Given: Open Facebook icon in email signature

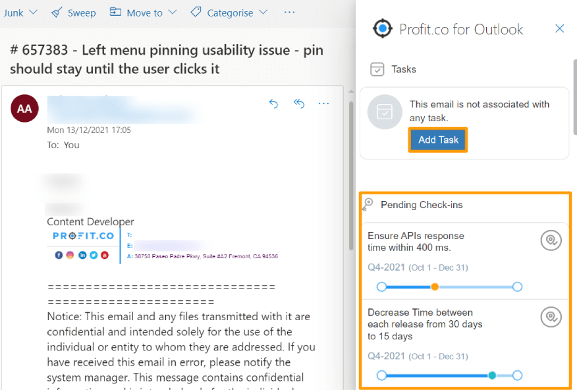Looking at the screenshot, I should click(59, 255).
